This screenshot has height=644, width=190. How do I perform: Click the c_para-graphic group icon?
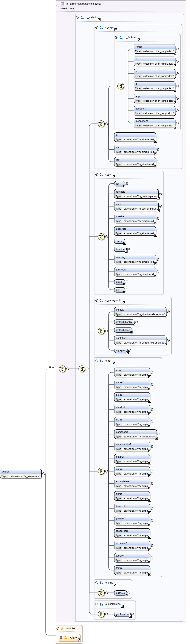pos(101,300)
